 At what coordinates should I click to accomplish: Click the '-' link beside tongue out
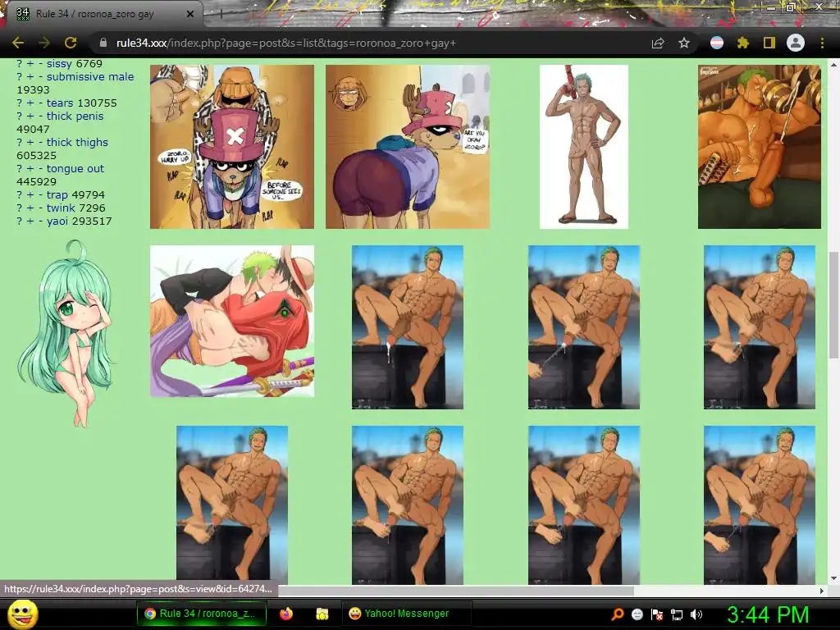[40, 168]
